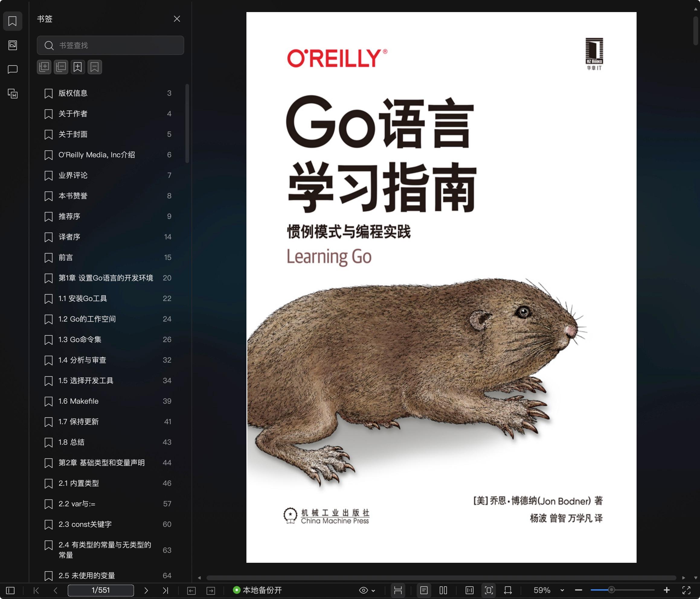
Task: Go to the previous page
Action: point(55,590)
